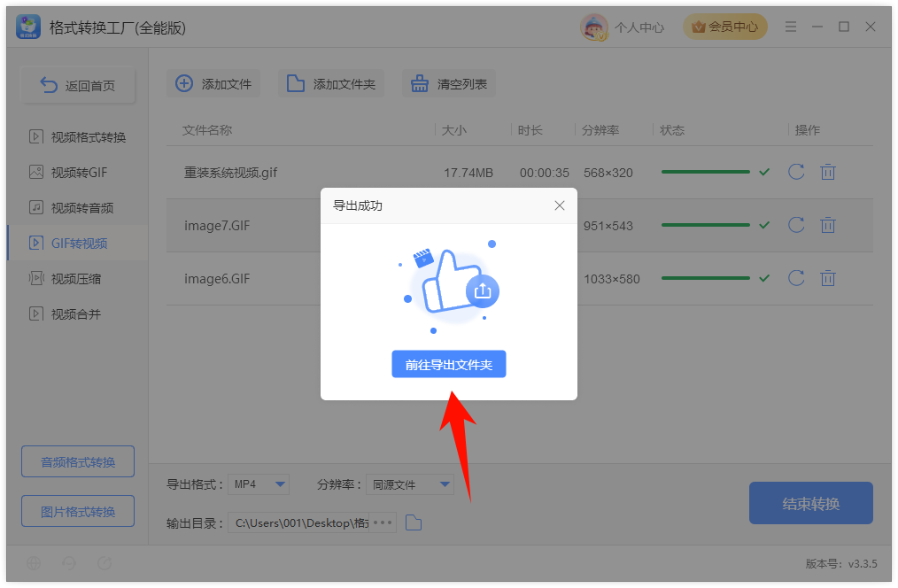Select the 重装系统视频.gif file name

(x=231, y=173)
